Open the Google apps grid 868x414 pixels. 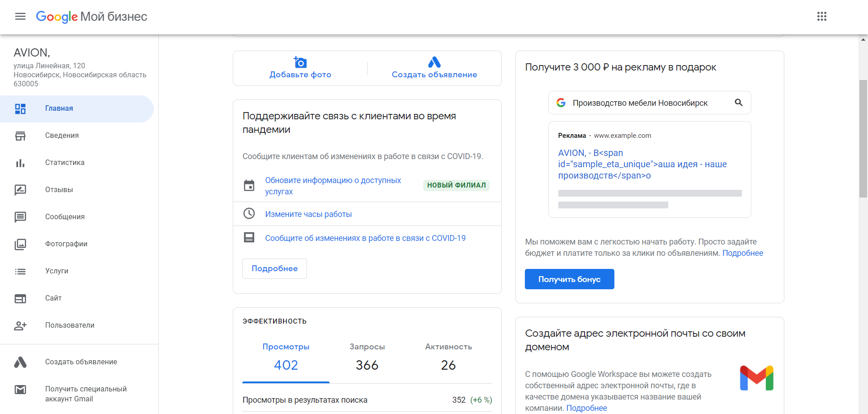tap(822, 17)
